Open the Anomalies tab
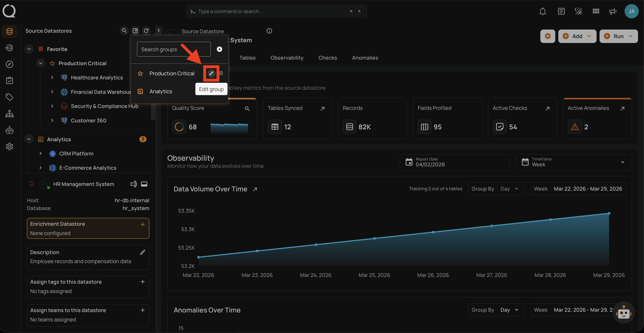 (x=365, y=58)
